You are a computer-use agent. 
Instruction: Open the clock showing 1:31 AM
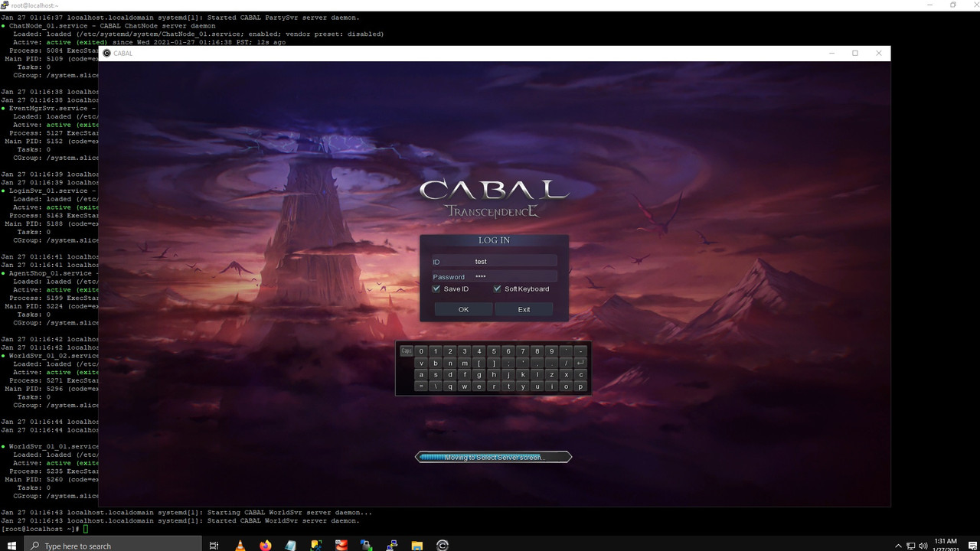[946, 545]
